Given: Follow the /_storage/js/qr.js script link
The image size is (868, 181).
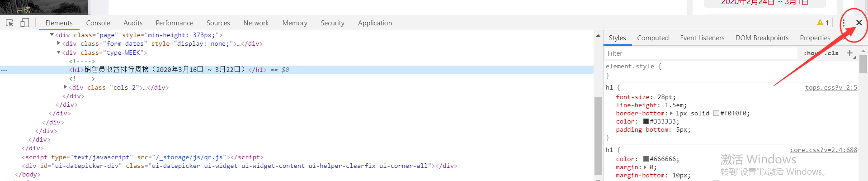Looking at the screenshot, I should (x=189, y=157).
